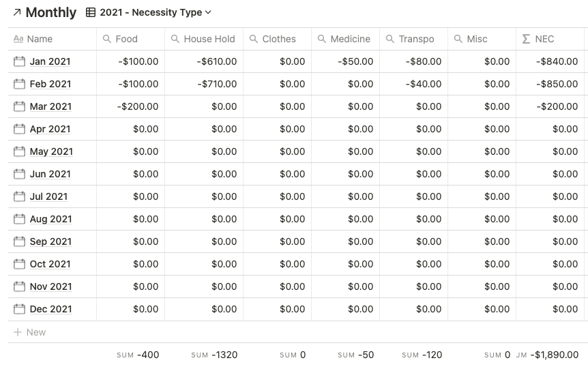Image resolution: width=588 pixels, height=369 pixels.
Task: Click the magnifier icon in Medicine column header
Action: click(x=322, y=39)
